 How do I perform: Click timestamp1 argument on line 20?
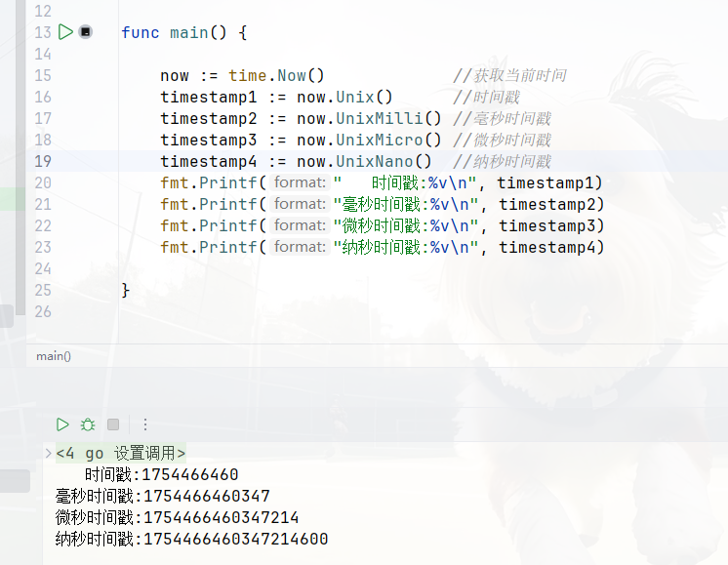pyautogui.click(x=546, y=182)
